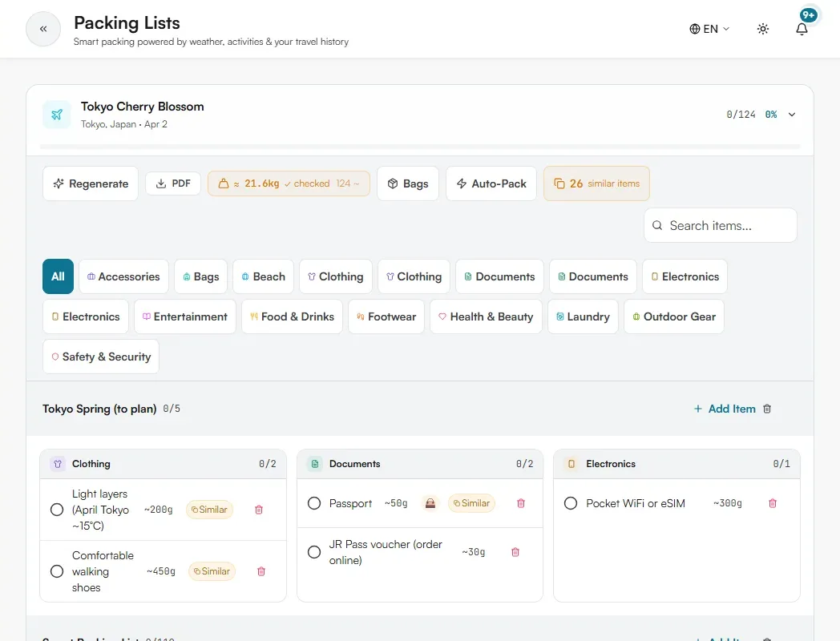The height and width of the screenshot is (641, 840).
Task: Click the airplane trip icon
Action: pyautogui.click(x=57, y=115)
